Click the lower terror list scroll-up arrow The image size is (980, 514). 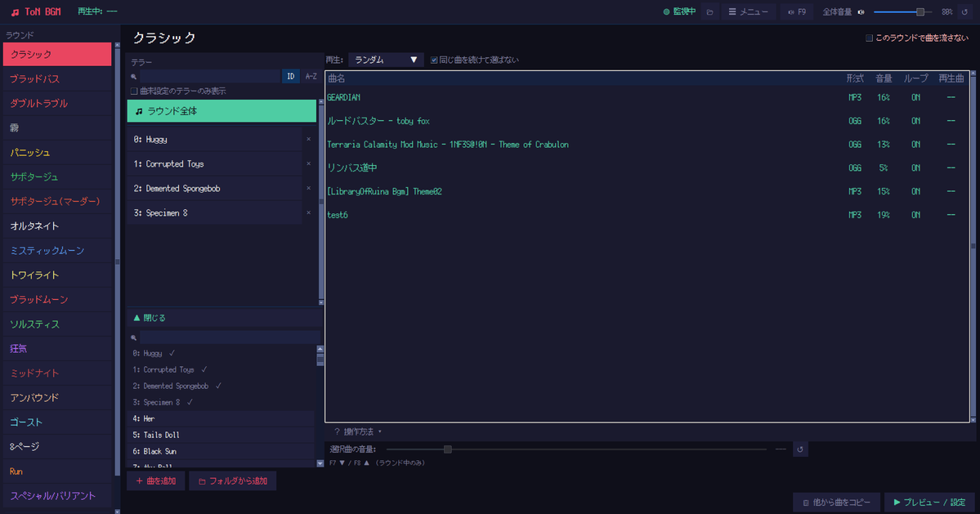[320, 349]
